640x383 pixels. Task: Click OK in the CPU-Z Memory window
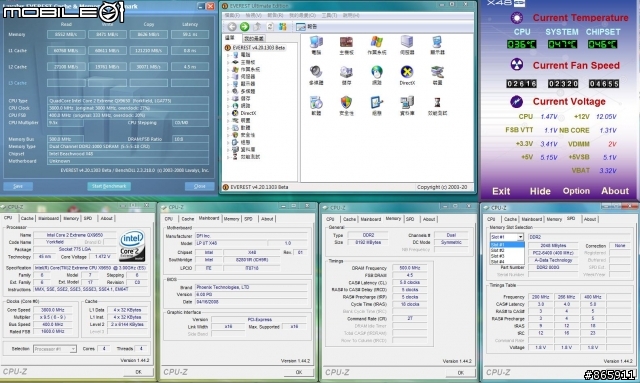[460, 373]
